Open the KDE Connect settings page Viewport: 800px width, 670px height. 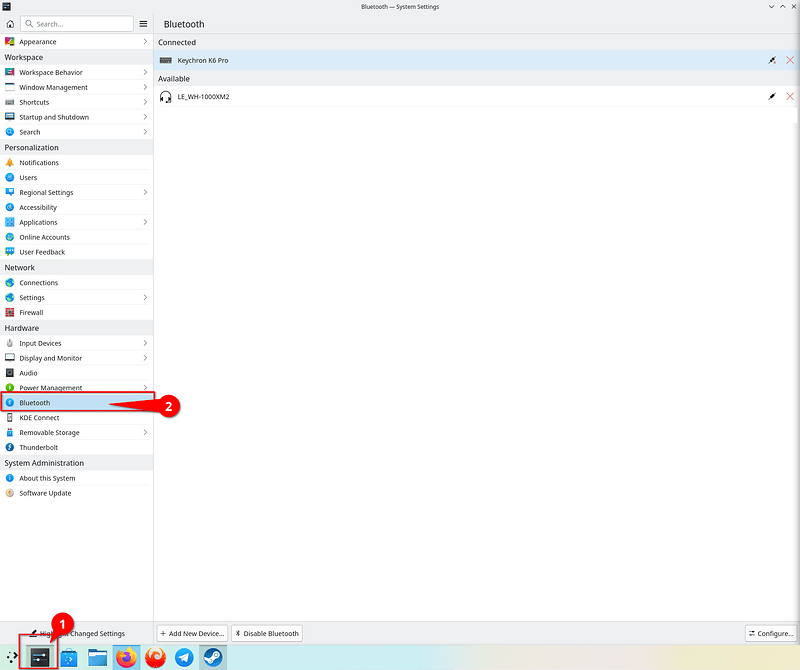coord(40,418)
